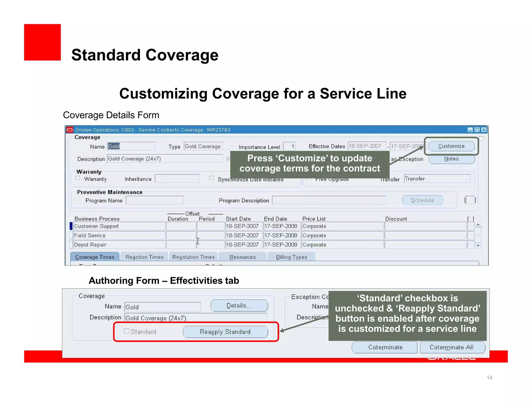Switch to the Coverage Times tab
This screenshot has height=411, width=532.
(x=95, y=257)
